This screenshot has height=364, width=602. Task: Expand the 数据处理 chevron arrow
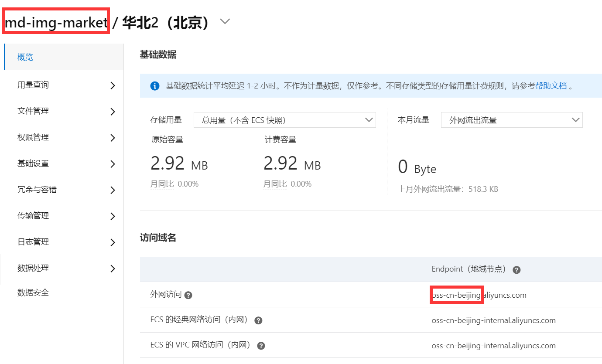point(113,269)
